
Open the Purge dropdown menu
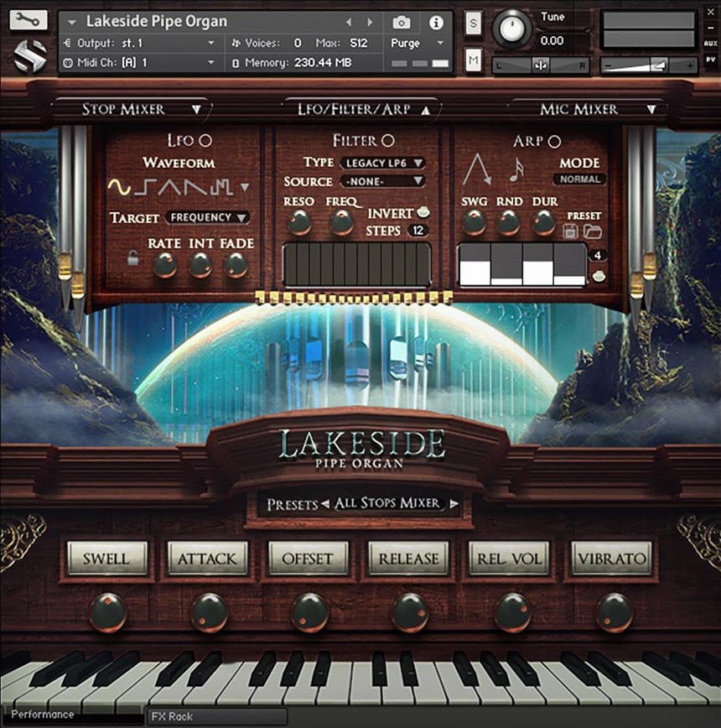coord(418,43)
